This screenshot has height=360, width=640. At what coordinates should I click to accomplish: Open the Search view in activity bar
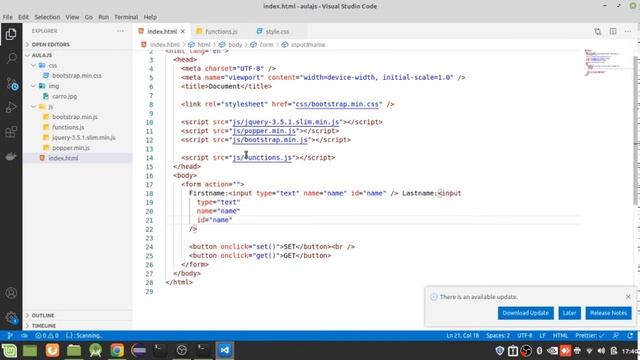coord(11,58)
